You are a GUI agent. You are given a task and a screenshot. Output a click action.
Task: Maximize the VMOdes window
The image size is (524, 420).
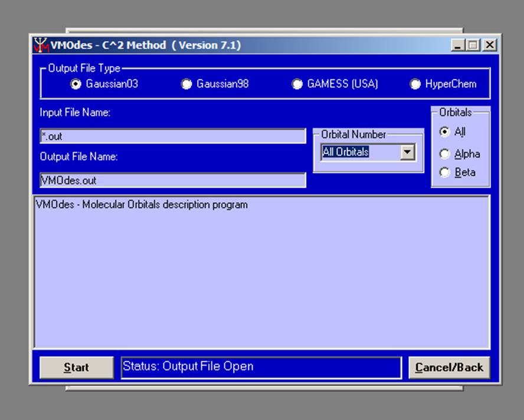473,45
